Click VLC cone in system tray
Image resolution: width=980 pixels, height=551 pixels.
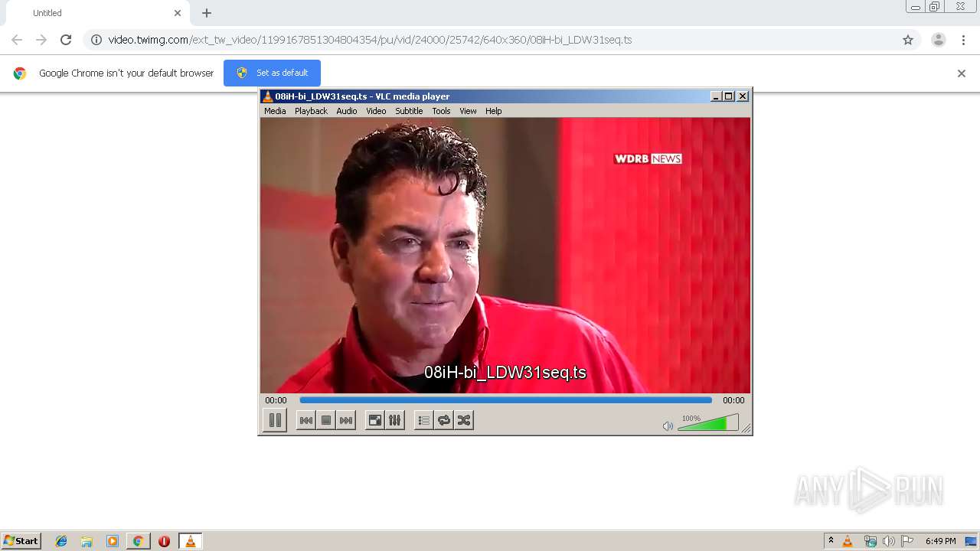[x=848, y=541]
